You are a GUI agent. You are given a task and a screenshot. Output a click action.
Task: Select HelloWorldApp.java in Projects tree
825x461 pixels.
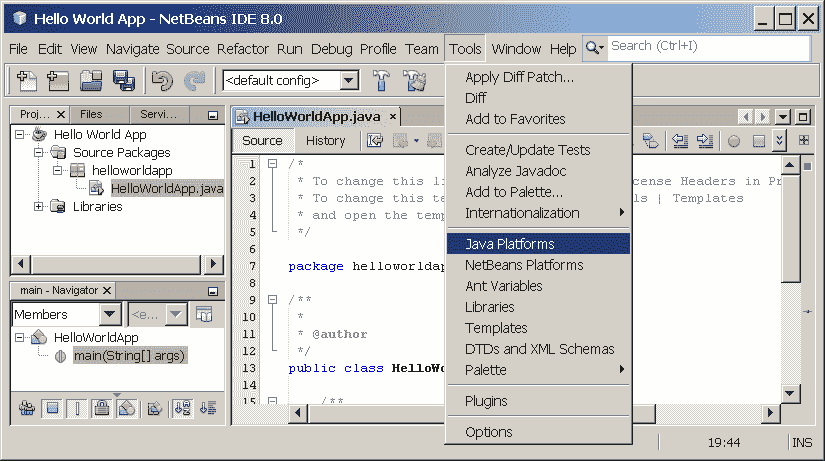click(167, 188)
